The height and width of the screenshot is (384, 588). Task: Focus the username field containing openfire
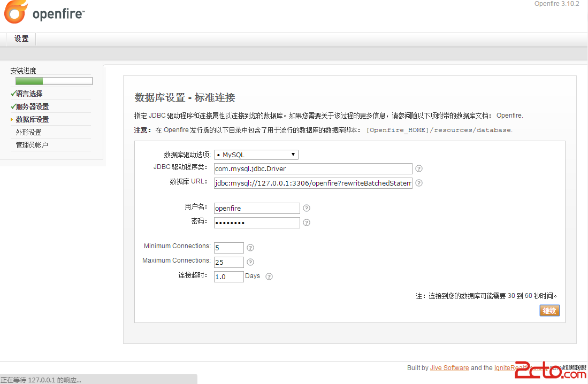257,208
